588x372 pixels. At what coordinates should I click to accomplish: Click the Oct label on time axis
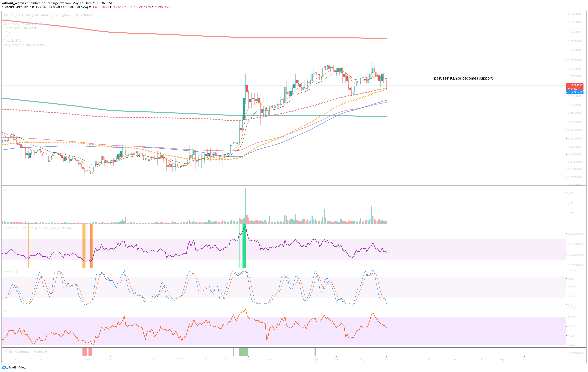(x=41, y=359)
